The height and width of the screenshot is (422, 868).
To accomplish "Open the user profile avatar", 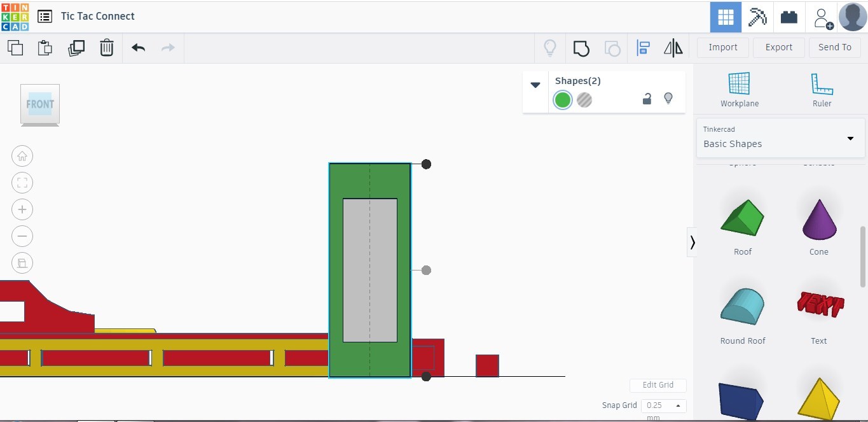I will pos(853,17).
